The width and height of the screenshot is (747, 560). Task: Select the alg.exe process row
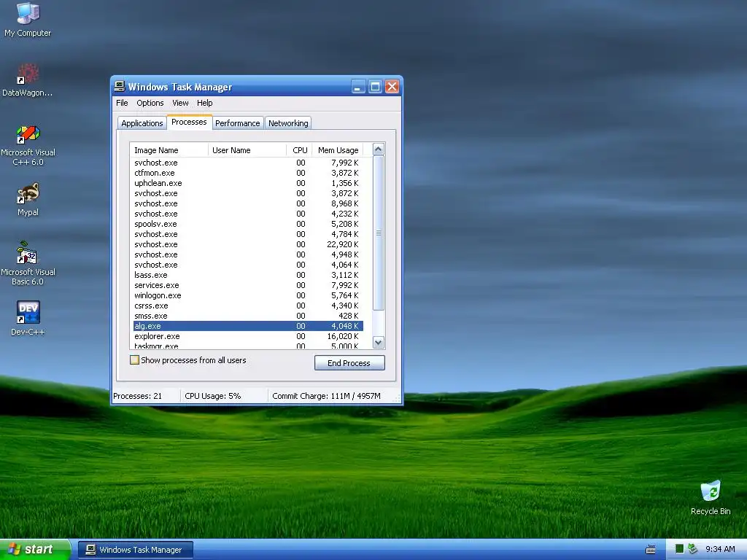pos(248,326)
